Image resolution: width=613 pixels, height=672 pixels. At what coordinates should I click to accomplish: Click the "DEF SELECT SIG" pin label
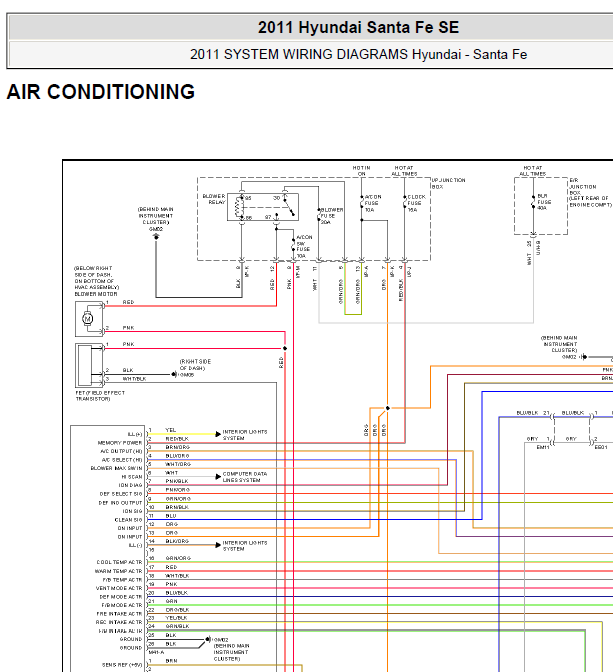121,494
